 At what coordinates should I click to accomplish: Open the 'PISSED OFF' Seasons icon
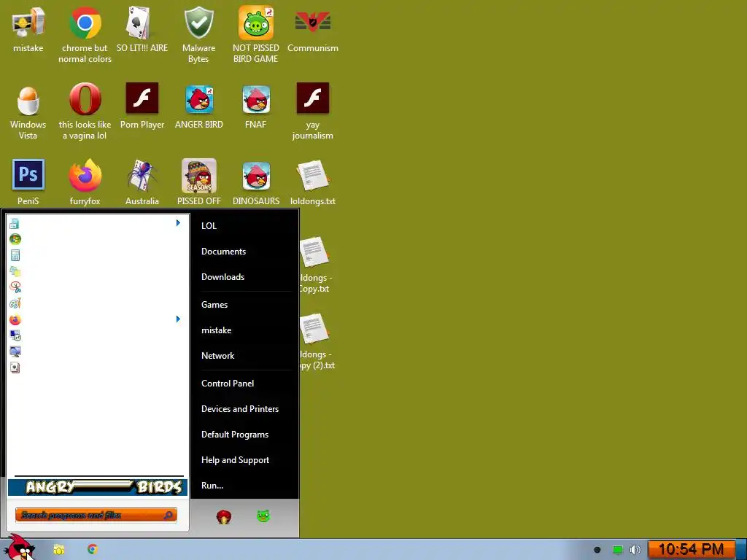pos(198,182)
